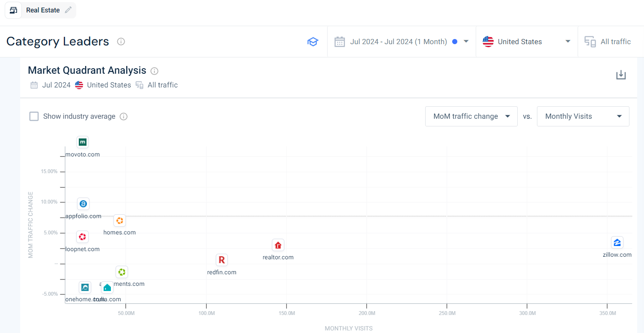Open the United States country dropdown

pos(527,42)
